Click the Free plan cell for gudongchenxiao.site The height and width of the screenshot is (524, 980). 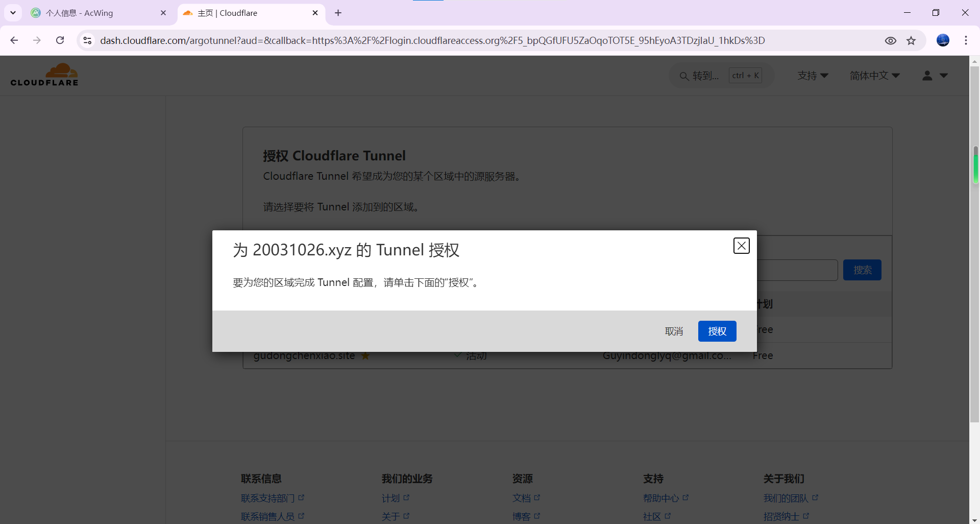pos(763,356)
